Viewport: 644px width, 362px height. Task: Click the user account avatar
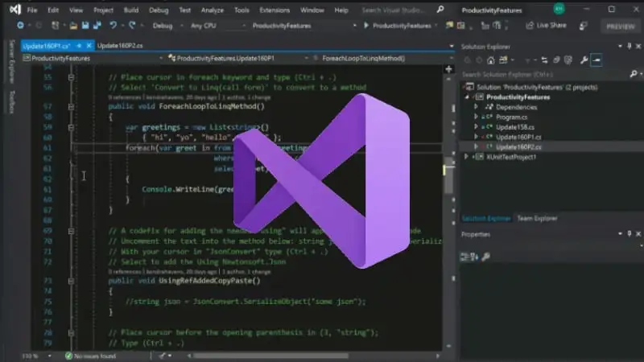click(559, 9)
